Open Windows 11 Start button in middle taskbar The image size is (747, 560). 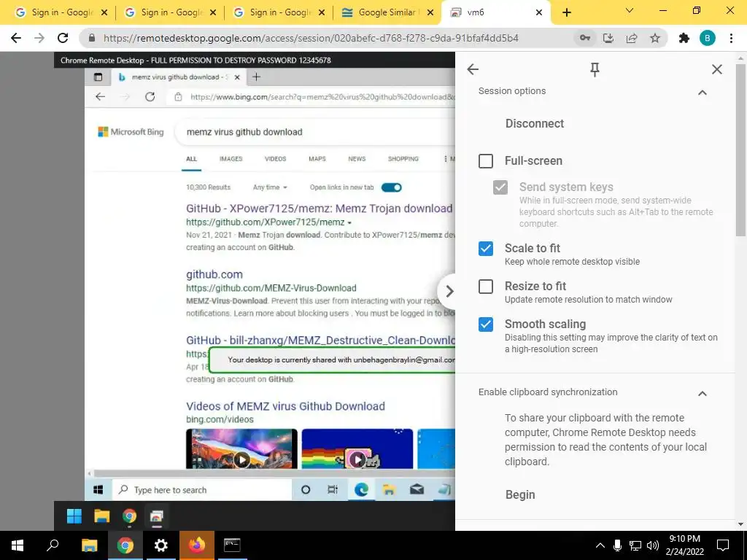(74, 516)
